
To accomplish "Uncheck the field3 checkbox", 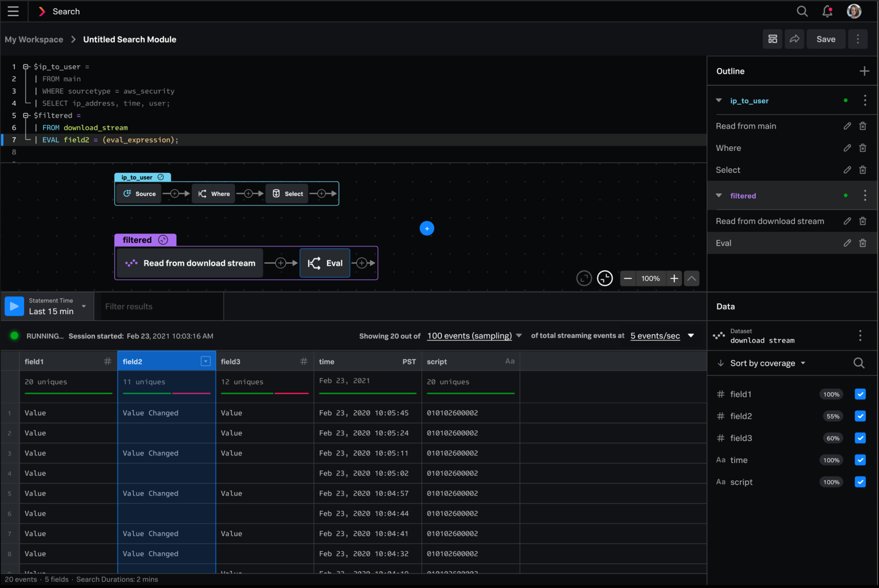I will point(860,438).
